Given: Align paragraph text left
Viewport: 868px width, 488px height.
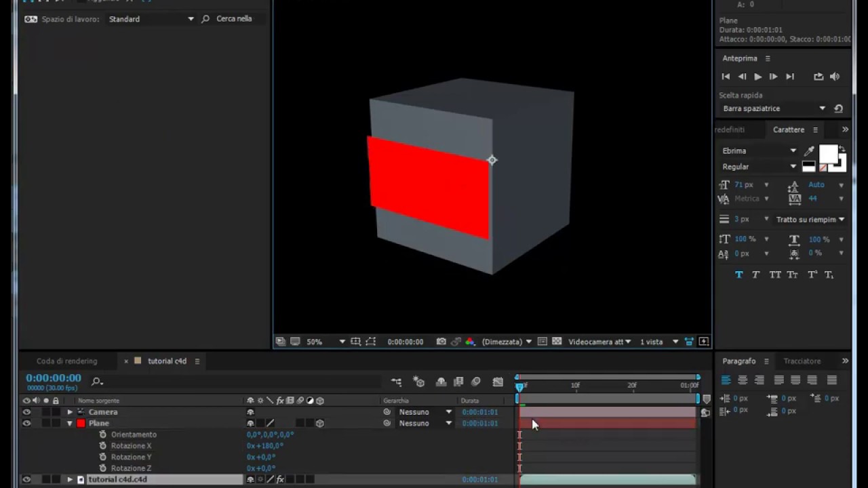Looking at the screenshot, I should coord(726,380).
